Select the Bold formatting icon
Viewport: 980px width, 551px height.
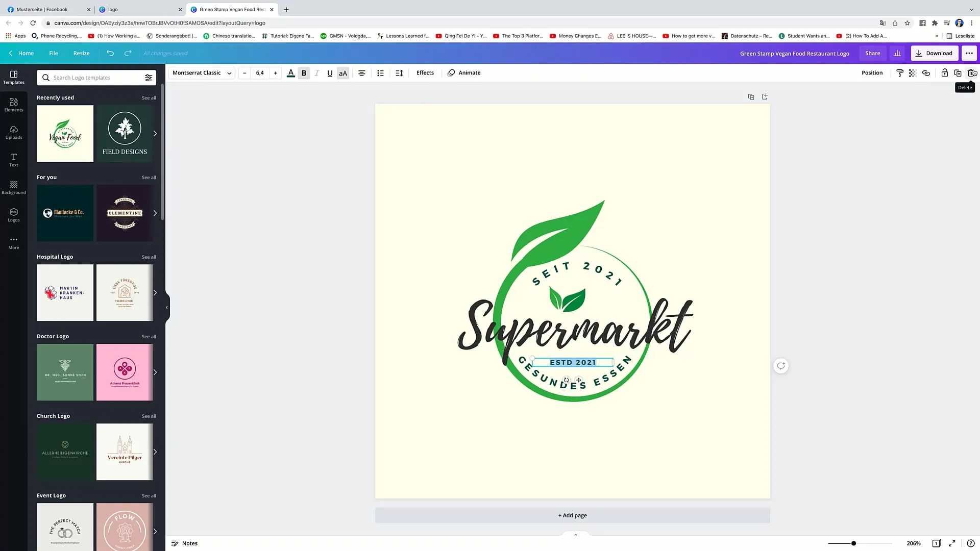[x=304, y=72]
